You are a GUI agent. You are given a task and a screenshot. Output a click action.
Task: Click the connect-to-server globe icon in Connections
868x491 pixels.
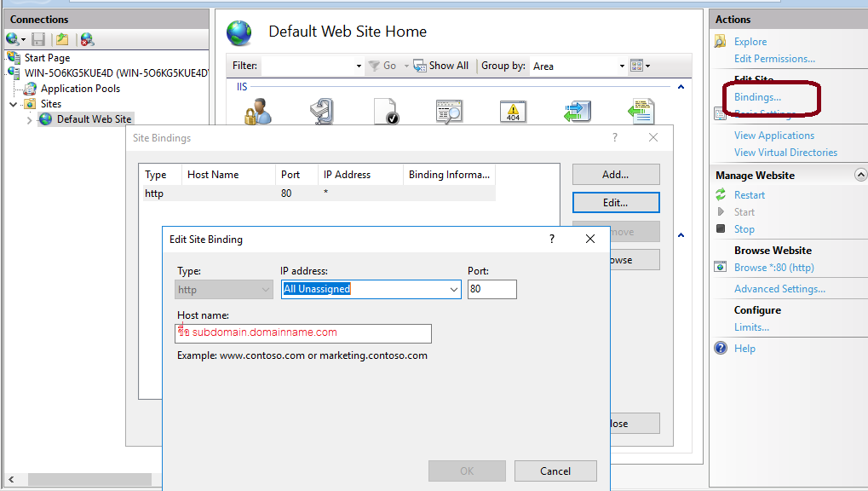[x=12, y=39]
